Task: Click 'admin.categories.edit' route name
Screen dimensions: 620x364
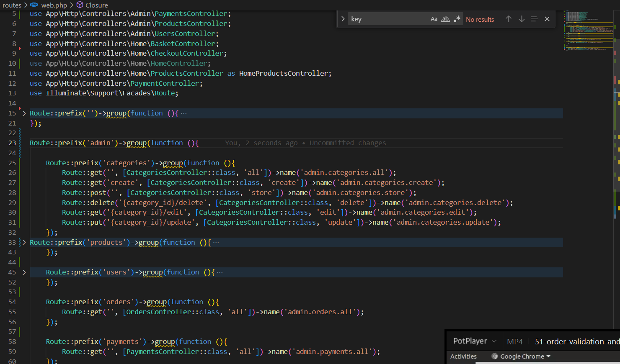Action: [x=423, y=213]
